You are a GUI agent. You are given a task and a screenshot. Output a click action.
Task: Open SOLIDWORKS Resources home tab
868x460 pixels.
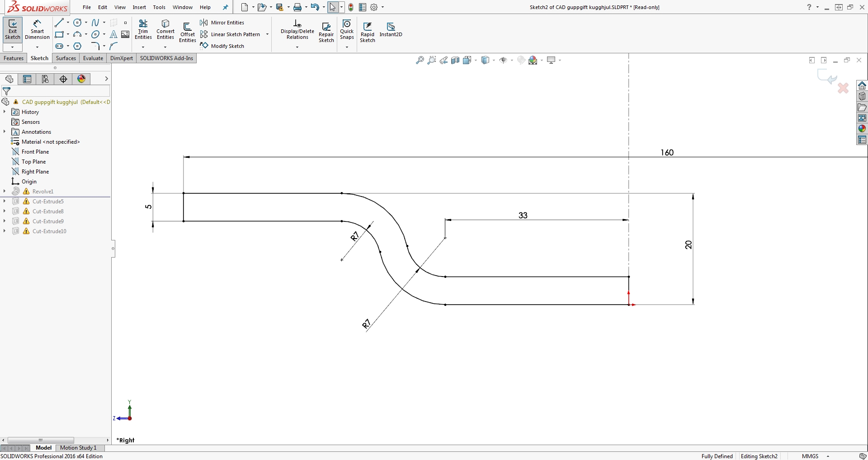pos(862,85)
